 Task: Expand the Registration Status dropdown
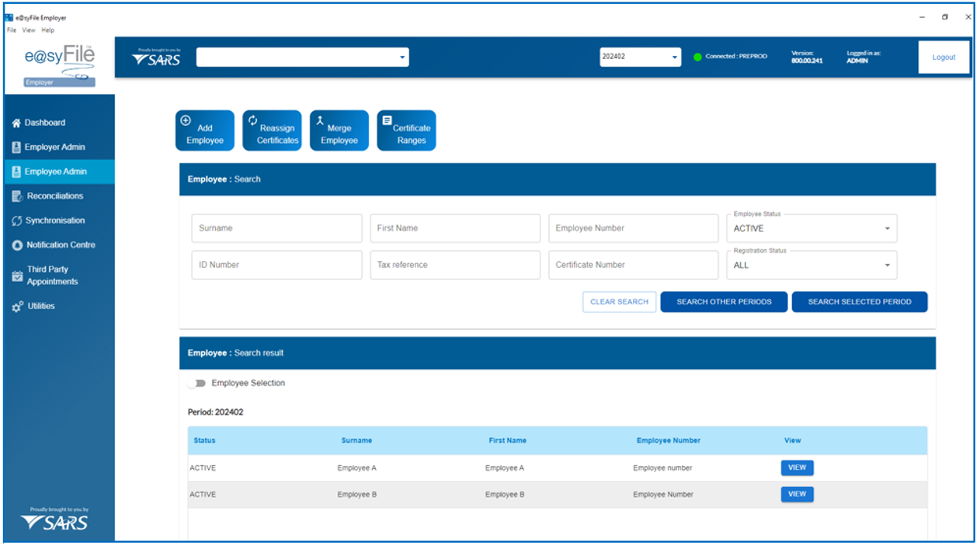887,266
